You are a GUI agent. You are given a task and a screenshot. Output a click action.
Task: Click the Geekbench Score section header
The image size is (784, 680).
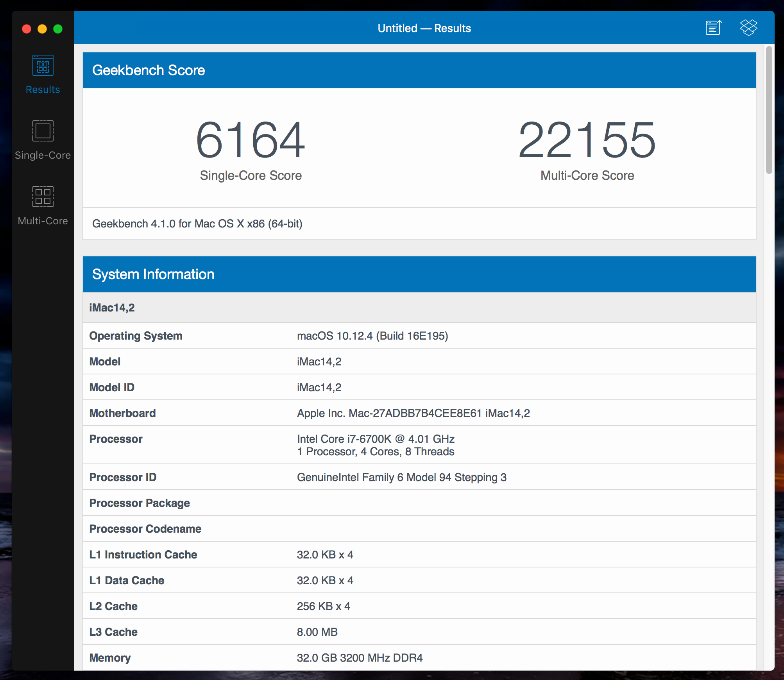pyautogui.click(x=419, y=70)
